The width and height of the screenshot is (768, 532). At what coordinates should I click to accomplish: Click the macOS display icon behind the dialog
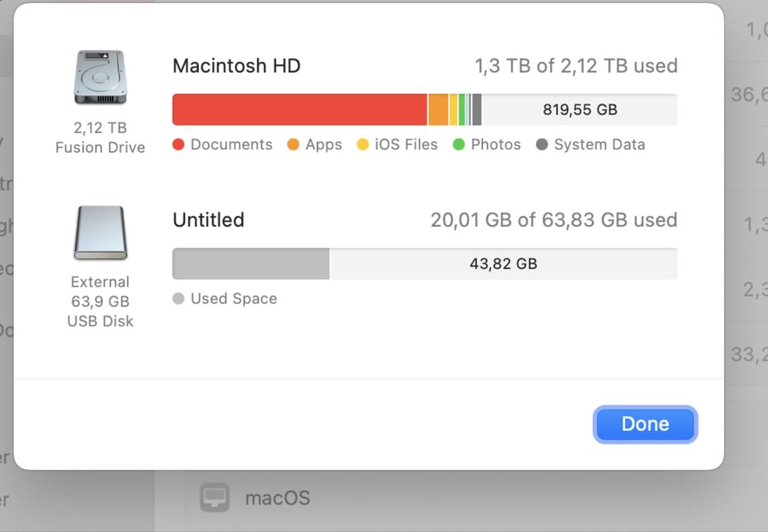pyautogui.click(x=215, y=498)
